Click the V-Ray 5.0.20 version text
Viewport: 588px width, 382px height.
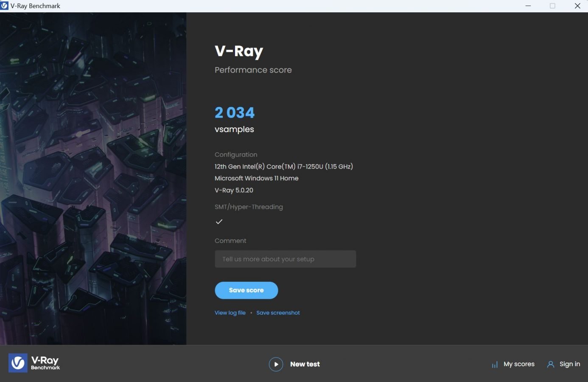(x=234, y=190)
